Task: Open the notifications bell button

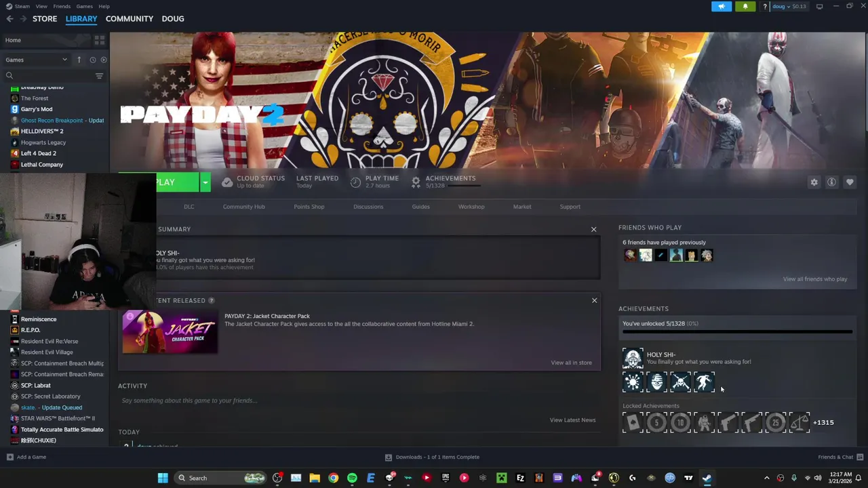Action: [x=745, y=6]
